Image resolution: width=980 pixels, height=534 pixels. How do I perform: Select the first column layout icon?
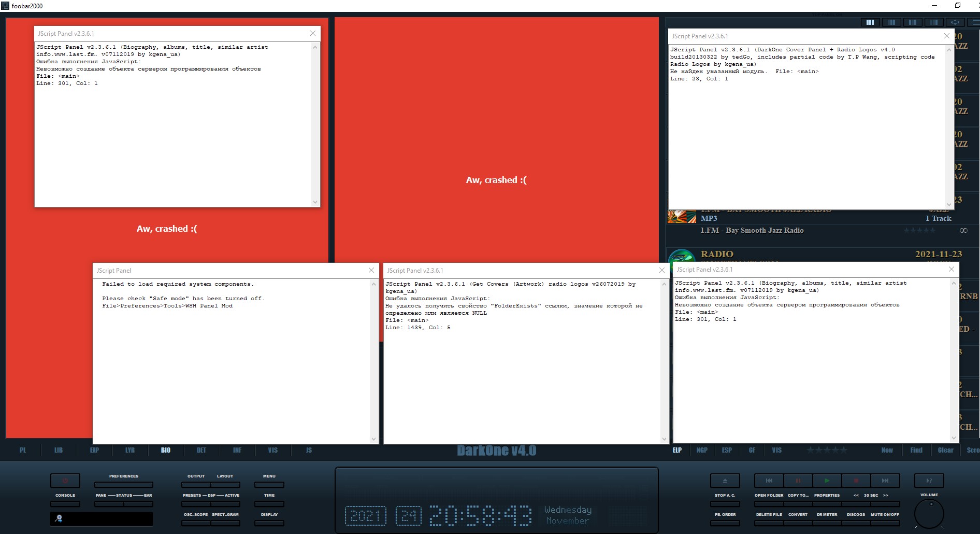point(870,22)
